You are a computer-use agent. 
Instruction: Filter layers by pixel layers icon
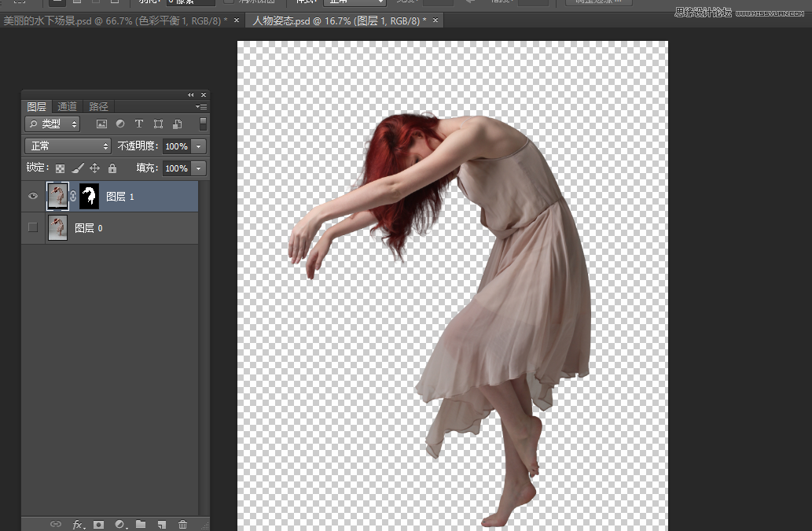(101, 124)
